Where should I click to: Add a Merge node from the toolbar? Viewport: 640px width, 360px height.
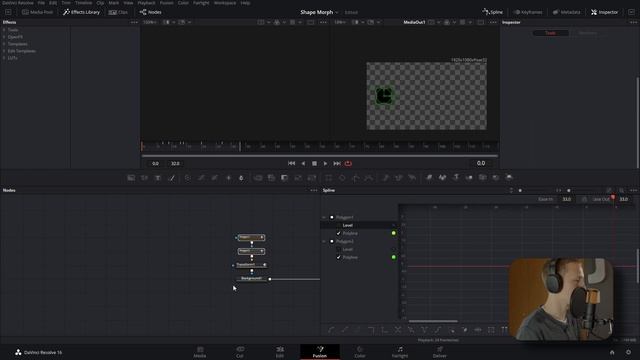[258, 178]
